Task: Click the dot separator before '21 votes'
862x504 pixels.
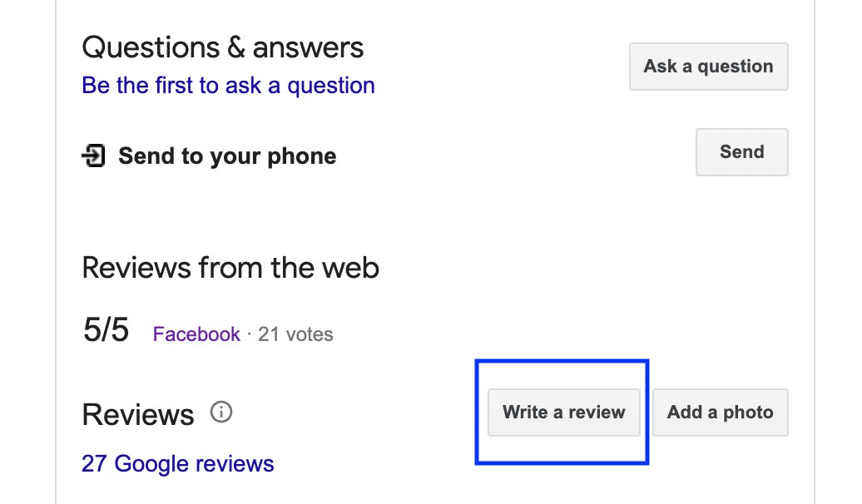Action: 249,334
